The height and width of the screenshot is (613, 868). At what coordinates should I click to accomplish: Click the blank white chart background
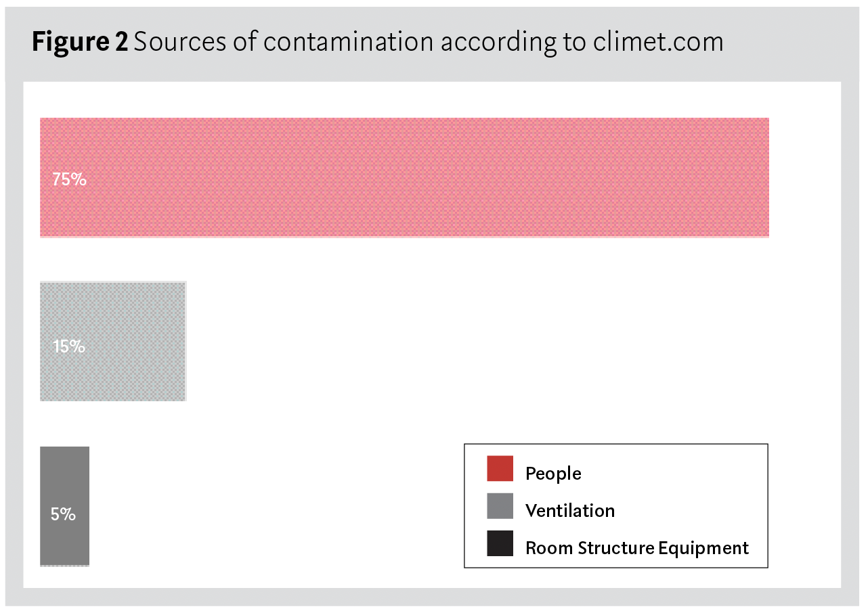click(474, 338)
